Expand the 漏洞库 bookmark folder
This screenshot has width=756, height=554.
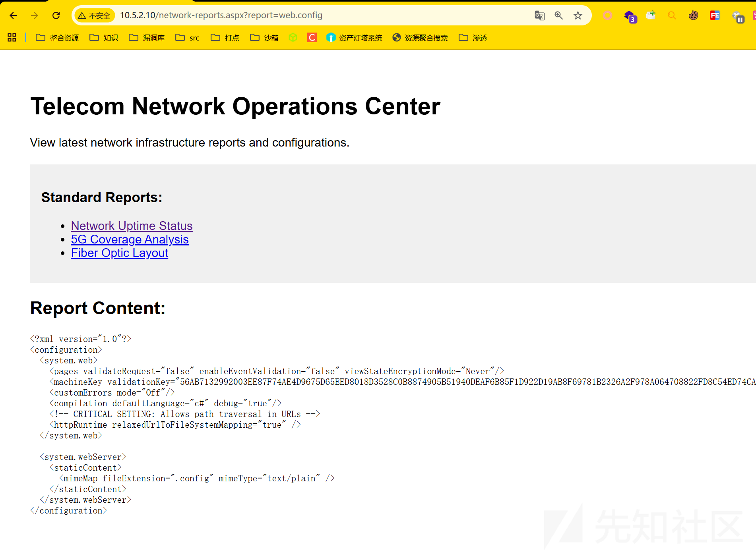(147, 37)
